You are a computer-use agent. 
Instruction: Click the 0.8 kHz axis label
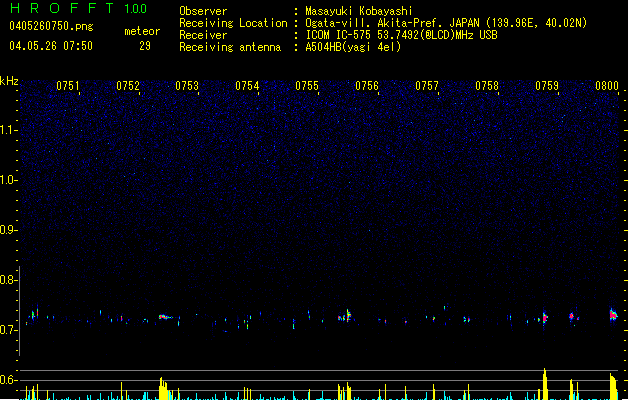(9, 280)
